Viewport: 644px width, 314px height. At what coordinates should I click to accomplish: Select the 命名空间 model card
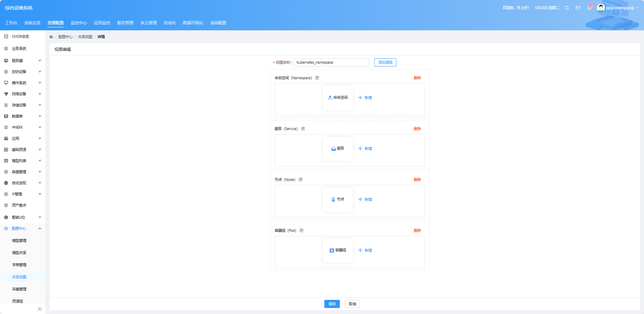338,98
